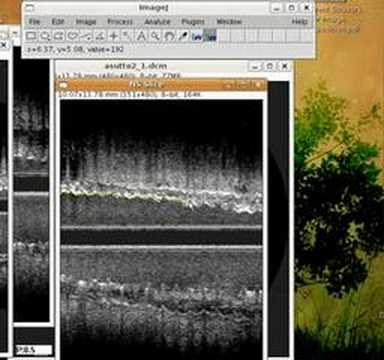Select the Magnifying glass zoom tool
Image resolution: width=384 pixels, height=360 pixels.
click(155, 35)
